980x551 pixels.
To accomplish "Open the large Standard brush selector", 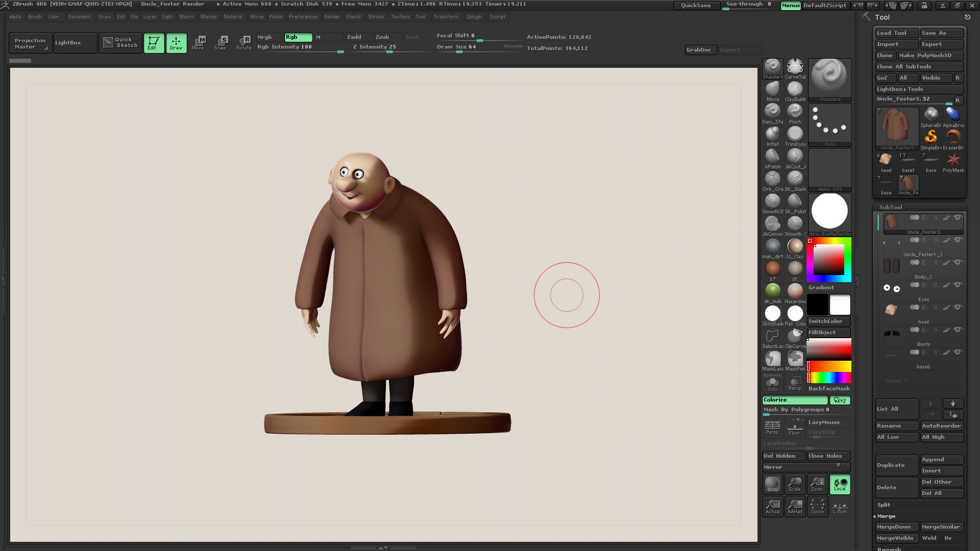I will coord(829,80).
